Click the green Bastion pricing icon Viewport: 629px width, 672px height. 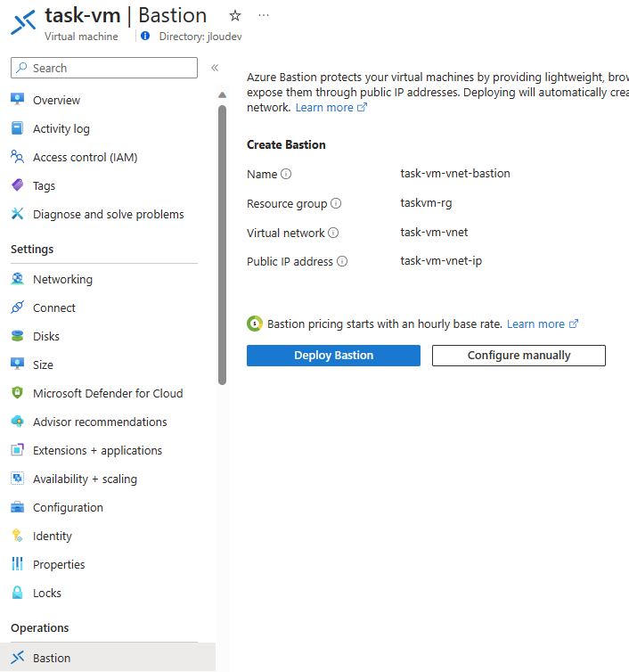click(255, 324)
